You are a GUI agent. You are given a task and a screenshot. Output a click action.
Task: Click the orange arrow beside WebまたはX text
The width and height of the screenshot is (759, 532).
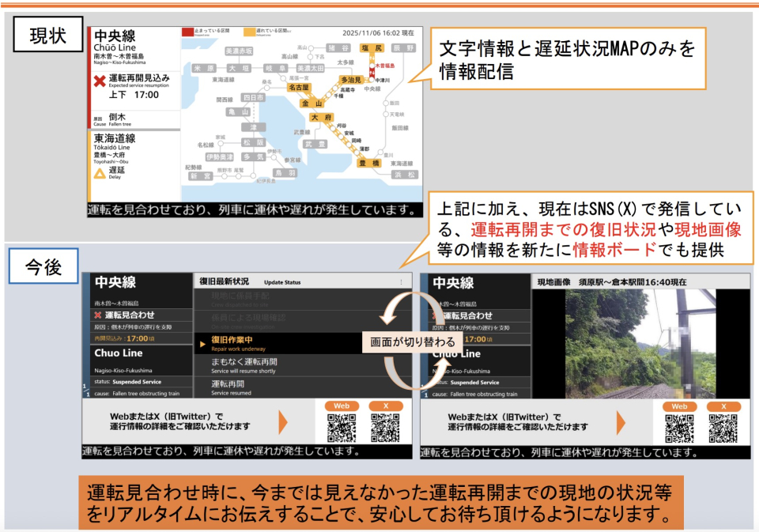pyautogui.click(x=282, y=421)
